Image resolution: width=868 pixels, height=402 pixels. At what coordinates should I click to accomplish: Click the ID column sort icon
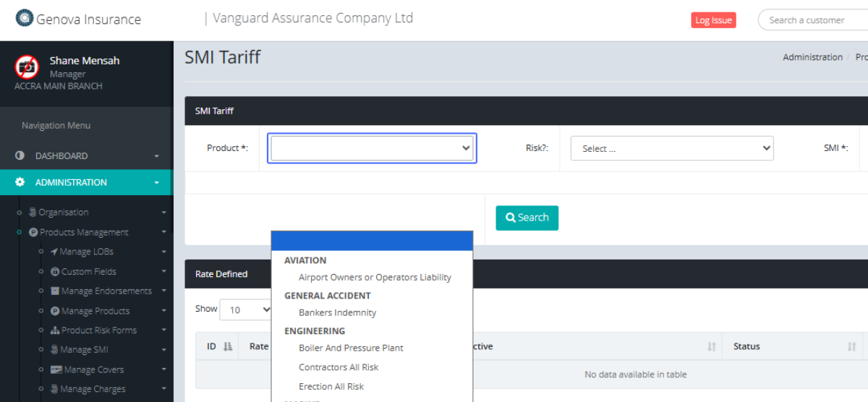228,347
